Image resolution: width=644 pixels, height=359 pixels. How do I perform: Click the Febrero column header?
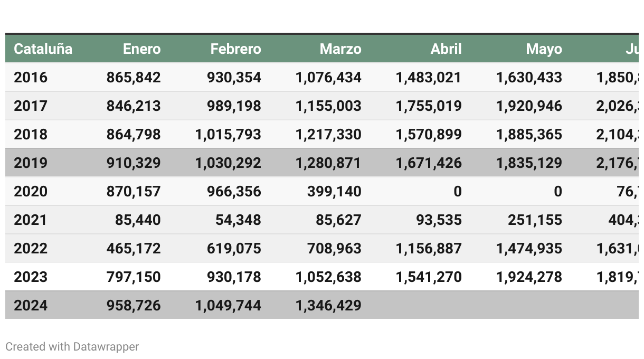(x=235, y=49)
